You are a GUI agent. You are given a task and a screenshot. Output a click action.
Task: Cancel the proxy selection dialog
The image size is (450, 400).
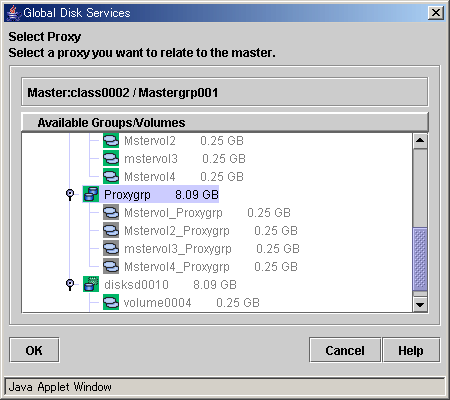345,350
